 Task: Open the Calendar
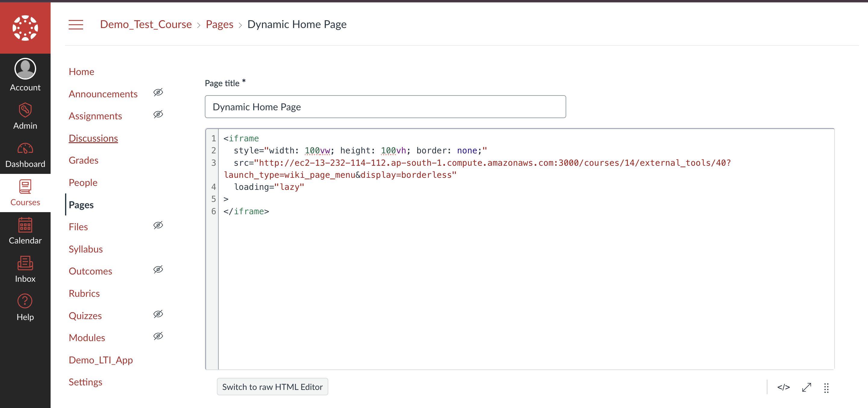[x=25, y=231]
